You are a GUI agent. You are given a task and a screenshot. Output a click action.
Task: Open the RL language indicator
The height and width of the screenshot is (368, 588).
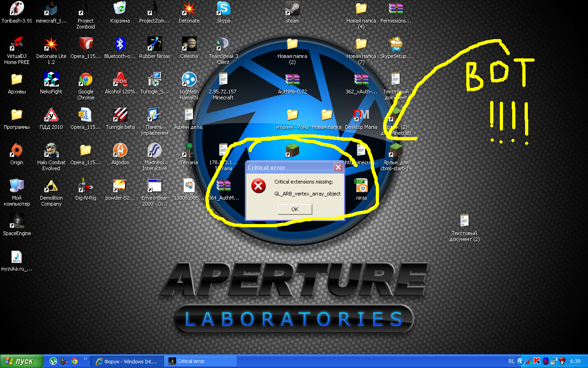pos(511,361)
